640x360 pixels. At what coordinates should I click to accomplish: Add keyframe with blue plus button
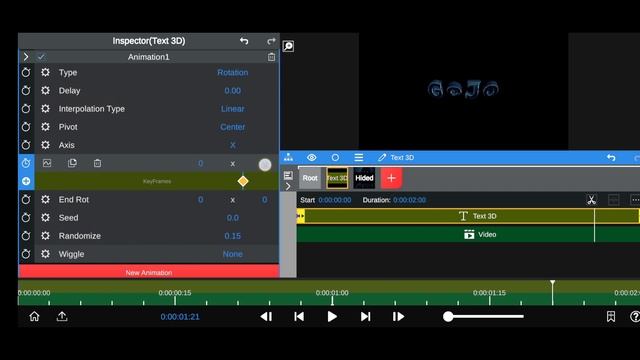pyautogui.click(x=26, y=181)
